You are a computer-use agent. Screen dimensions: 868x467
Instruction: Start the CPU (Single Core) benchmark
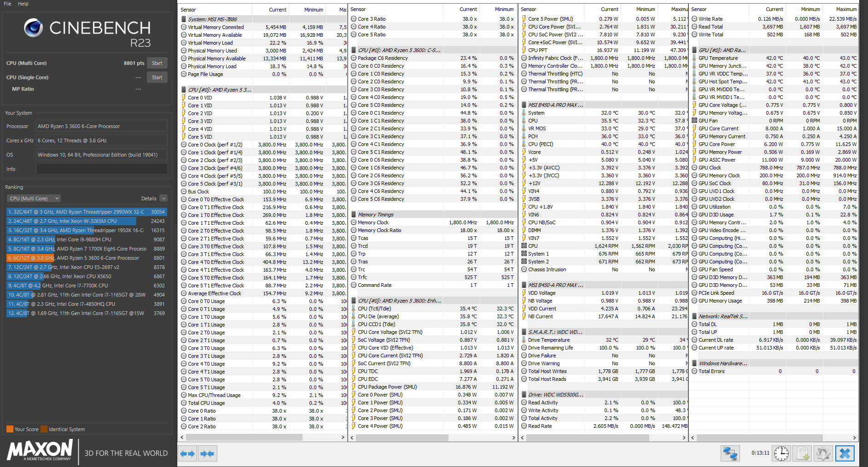pyautogui.click(x=157, y=77)
